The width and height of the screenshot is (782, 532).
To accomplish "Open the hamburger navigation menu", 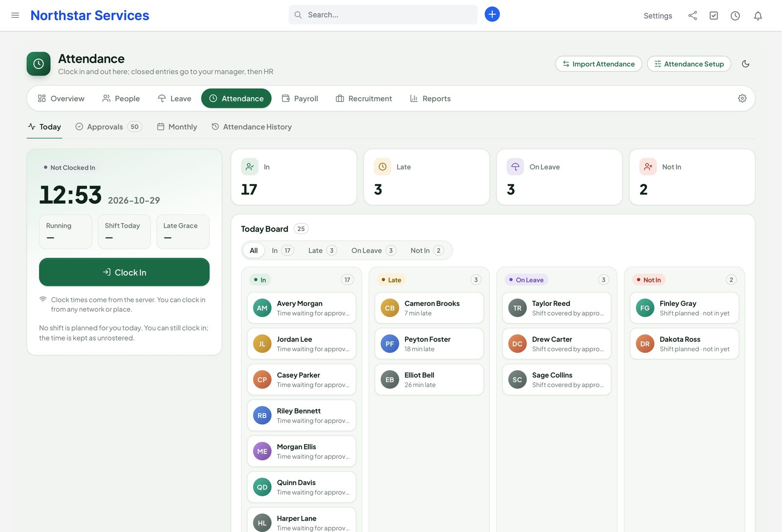I will point(15,15).
